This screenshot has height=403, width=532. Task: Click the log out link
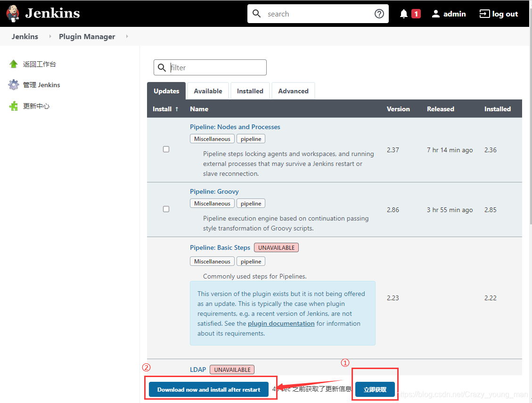[x=505, y=14]
